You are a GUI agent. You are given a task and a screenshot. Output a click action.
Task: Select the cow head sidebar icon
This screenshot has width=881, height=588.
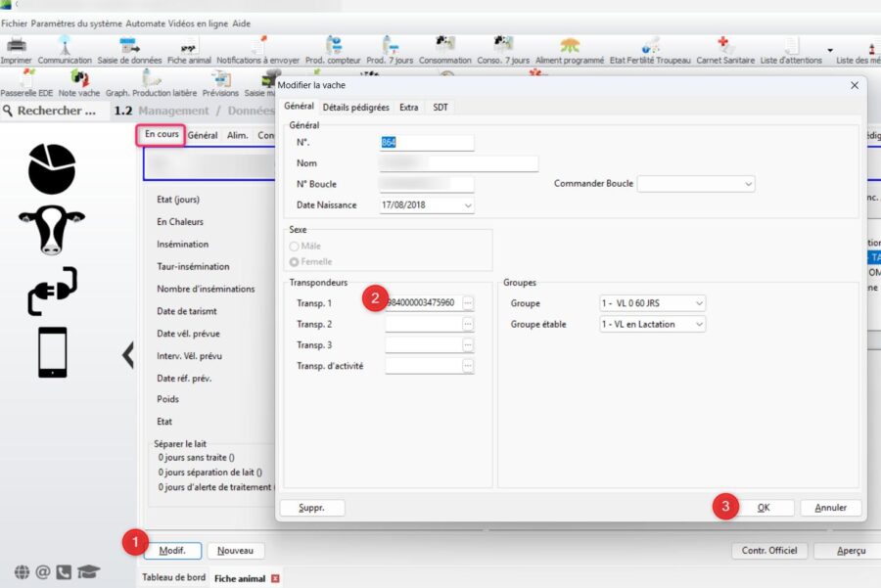(51, 229)
